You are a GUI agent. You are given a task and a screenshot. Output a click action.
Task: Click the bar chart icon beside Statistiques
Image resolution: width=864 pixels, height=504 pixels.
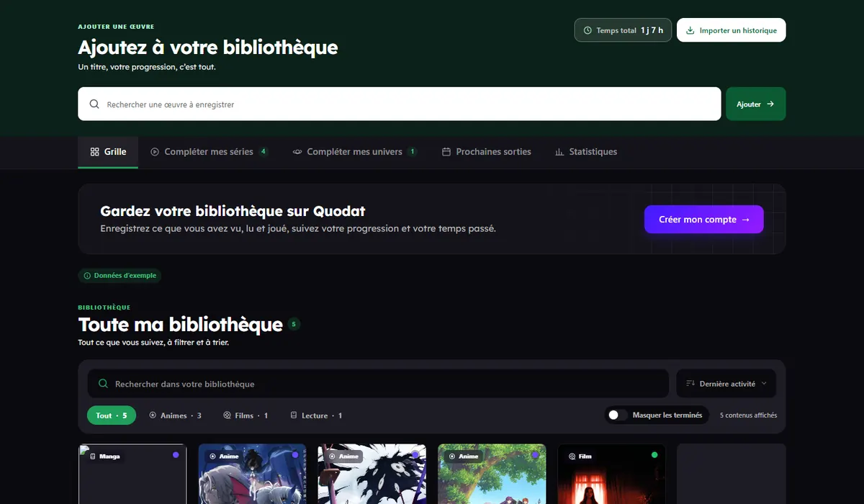(559, 152)
